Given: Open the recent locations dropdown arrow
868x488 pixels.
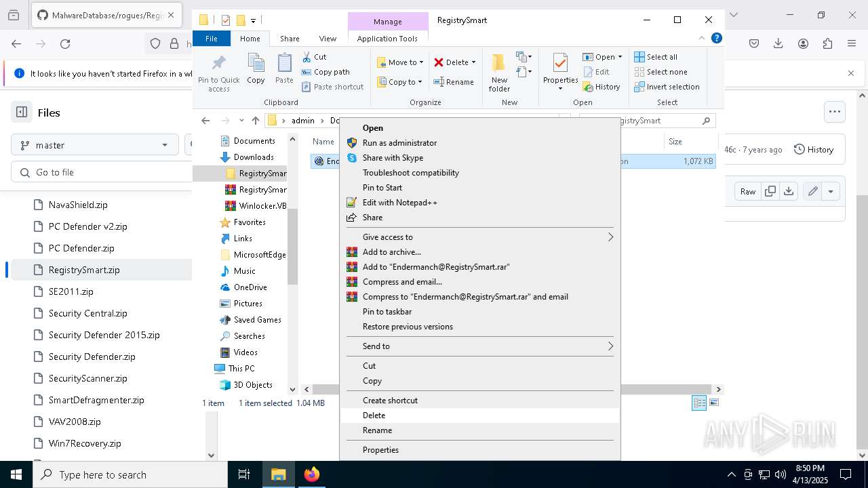Looking at the screenshot, I should click(x=241, y=121).
